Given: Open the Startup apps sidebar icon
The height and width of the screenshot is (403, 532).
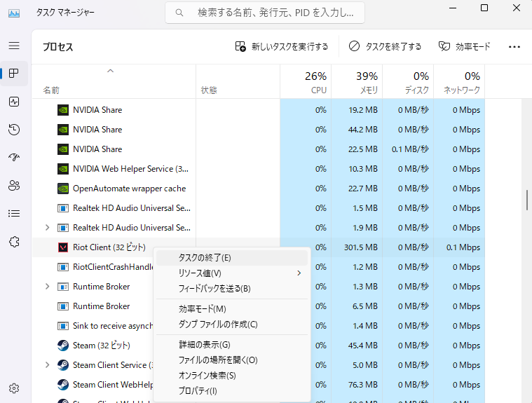Looking at the screenshot, I should (14, 157).
